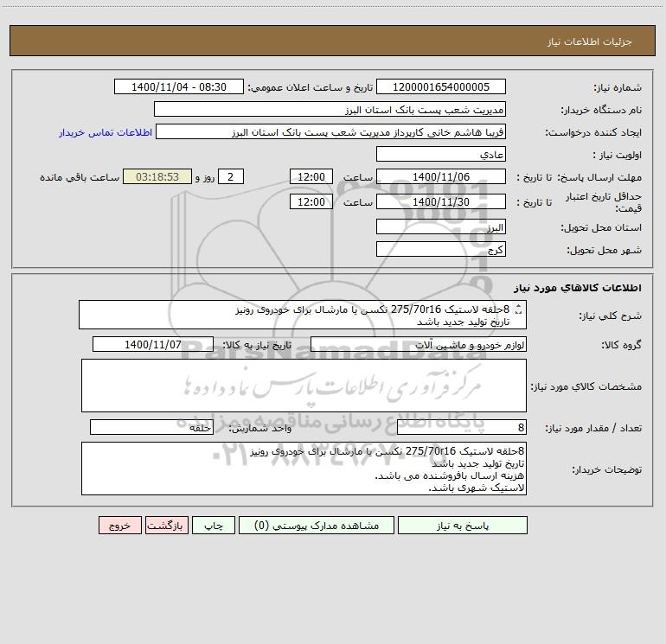Click the empty مشخصات کالای مورد نیاز box

(x=304, y=386)
